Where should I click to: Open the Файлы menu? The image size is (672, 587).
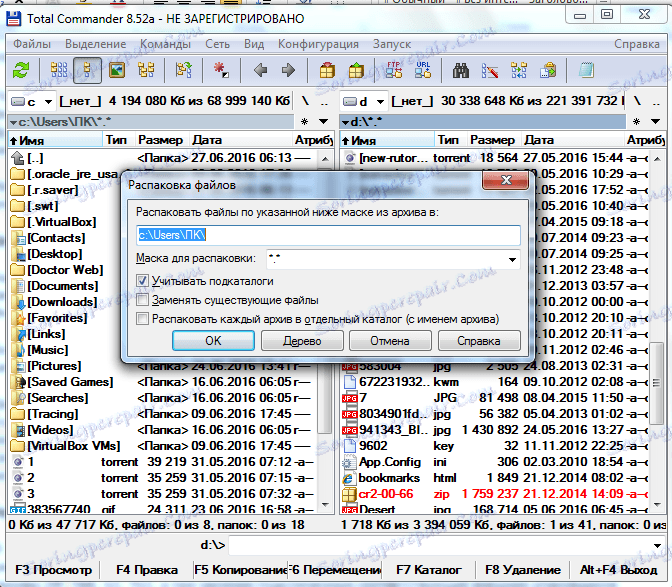pos(32,44)
